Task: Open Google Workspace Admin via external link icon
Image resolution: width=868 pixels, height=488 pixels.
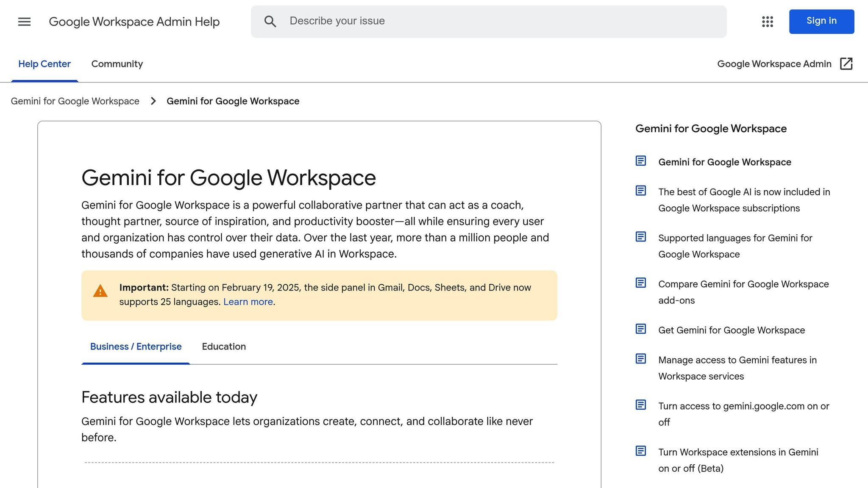Action: tap(846, 64)
